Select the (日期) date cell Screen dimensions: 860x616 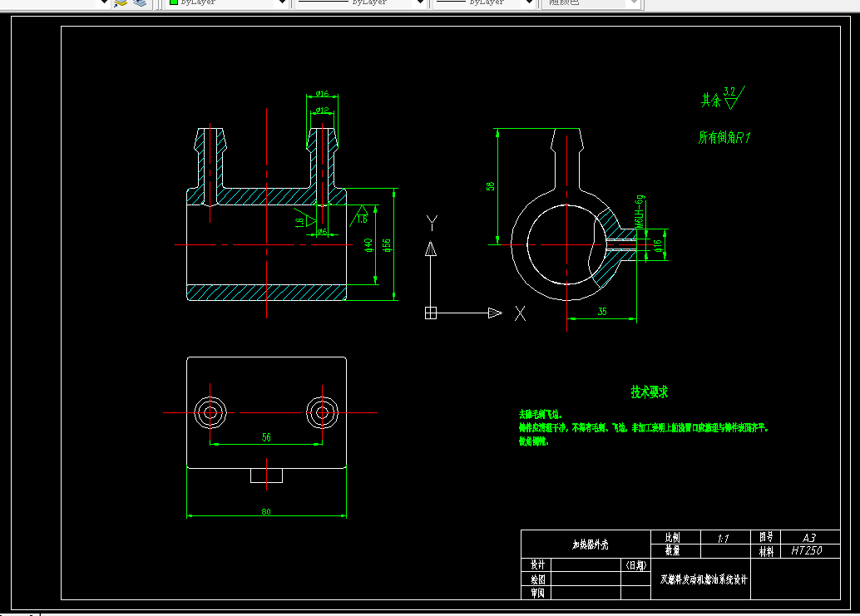coord(636,565)
